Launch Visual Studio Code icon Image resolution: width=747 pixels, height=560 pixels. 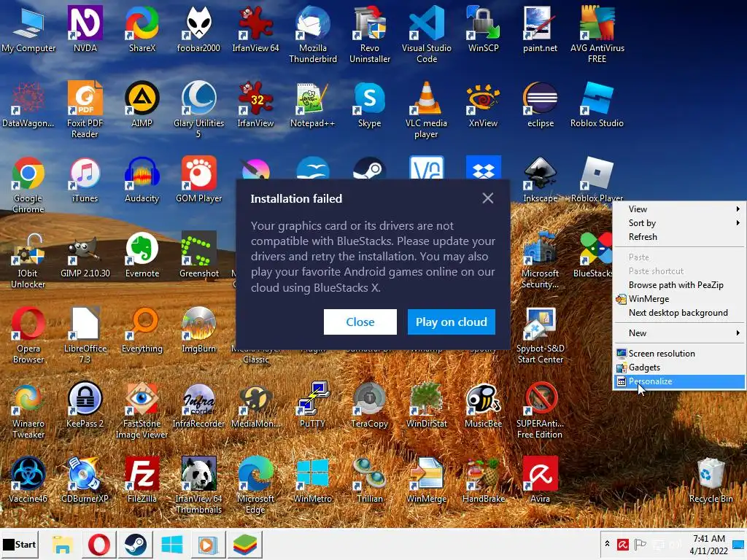[x=426, y=34]
